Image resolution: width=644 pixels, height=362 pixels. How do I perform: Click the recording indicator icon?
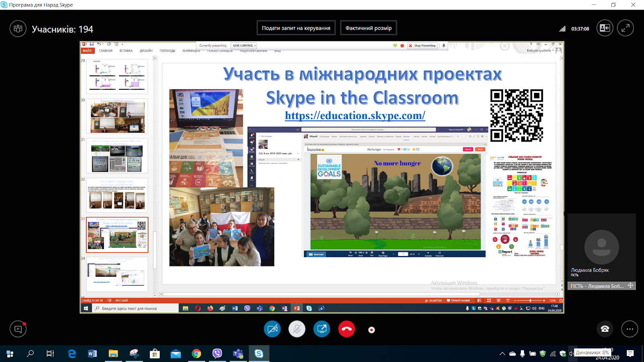pyautogui.click(x=372, y=330)
